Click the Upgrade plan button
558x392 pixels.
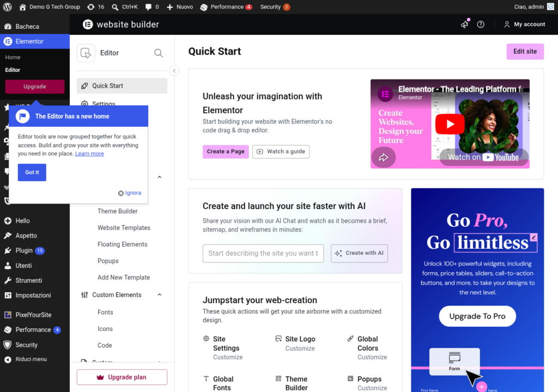[122, 377]
